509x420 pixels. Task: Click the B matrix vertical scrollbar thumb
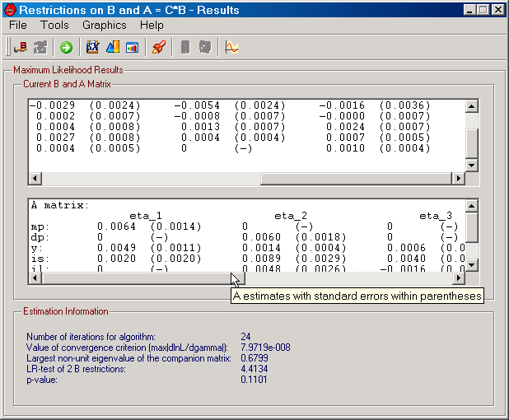click(471, 144)
